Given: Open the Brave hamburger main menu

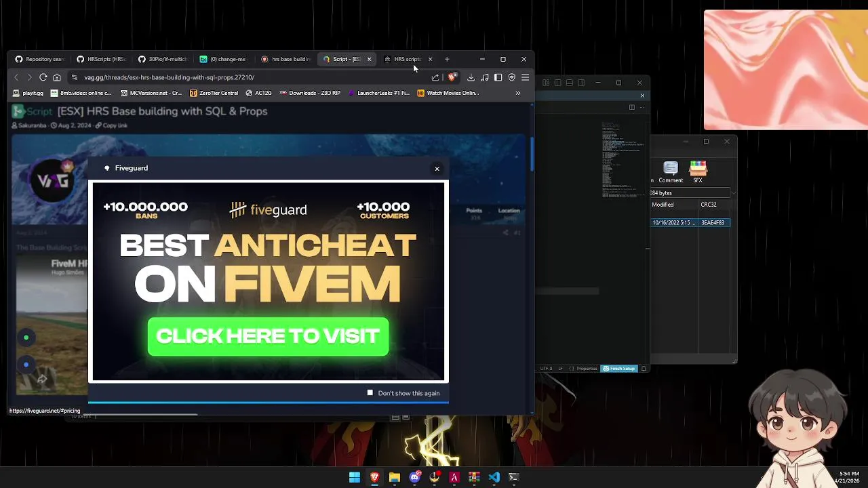Looking at the screenshot, I should [525, 77].
